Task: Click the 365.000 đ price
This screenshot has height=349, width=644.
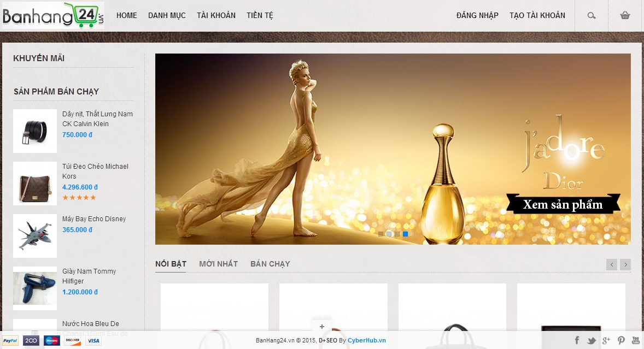Action: (x=77, y=229)
